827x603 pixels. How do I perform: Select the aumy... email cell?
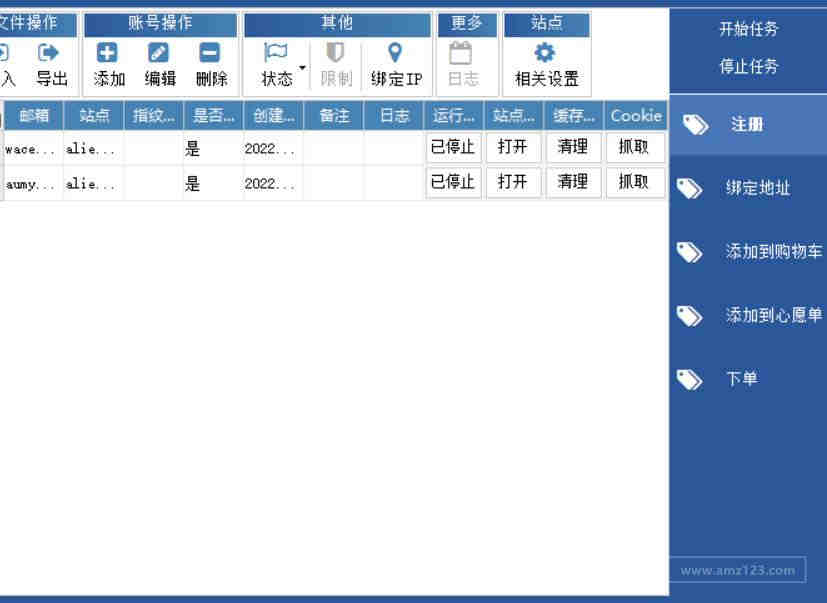tap(33, 184)
